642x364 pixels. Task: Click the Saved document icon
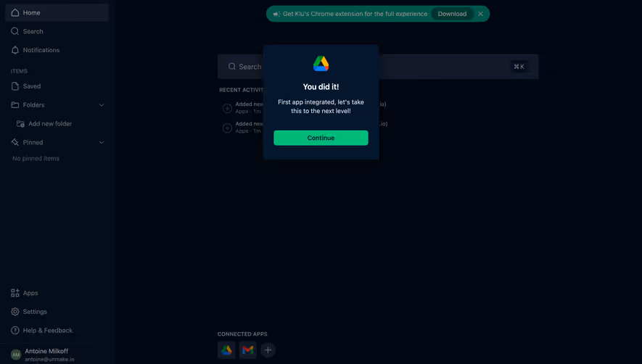click(15, 86)
